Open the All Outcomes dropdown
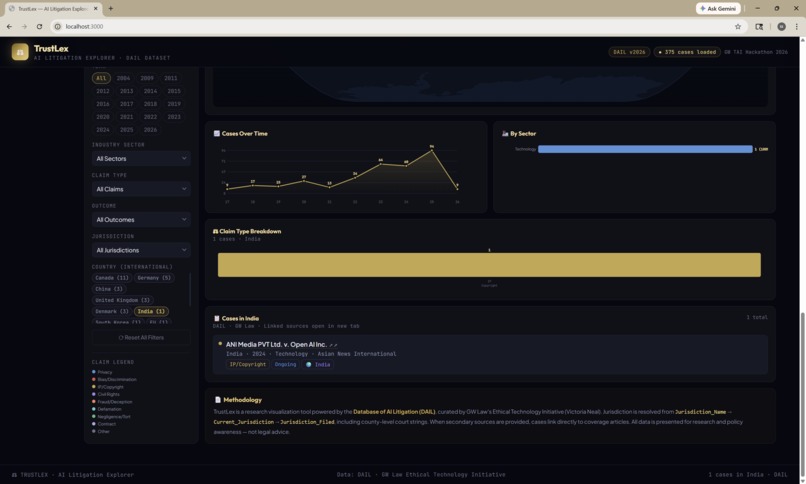This screenshot has width=806, height=484. click(x=141, y=220)
